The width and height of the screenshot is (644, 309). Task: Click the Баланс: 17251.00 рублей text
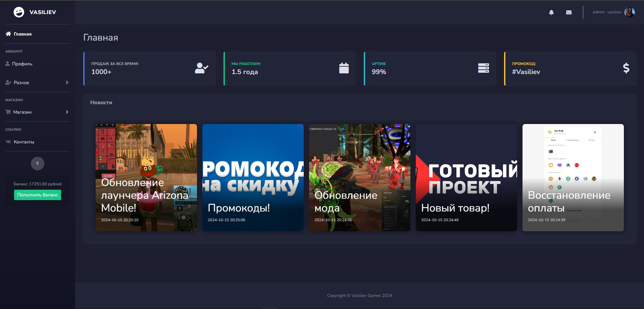point(38,184)
